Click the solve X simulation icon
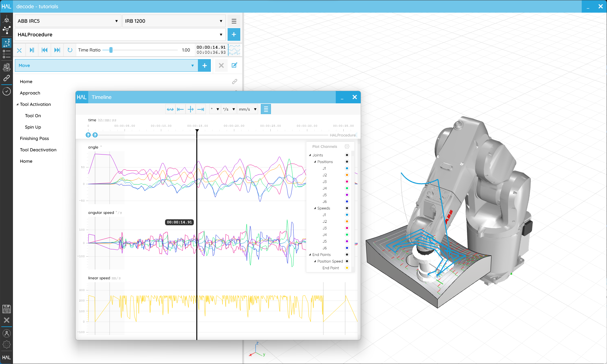Viewport: 607px width, 364px height. point(19,50)
